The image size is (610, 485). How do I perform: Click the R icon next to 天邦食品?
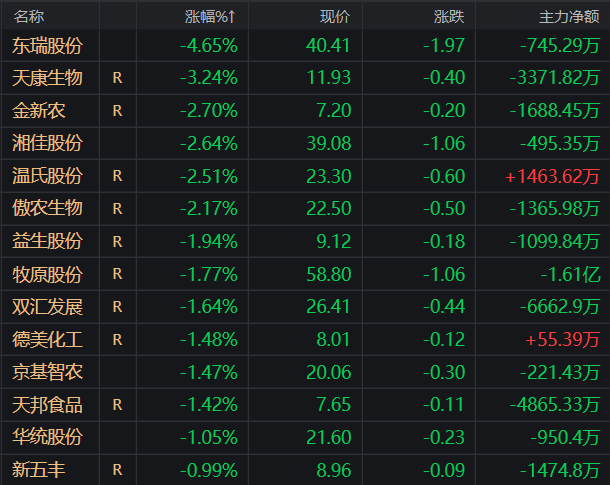click(x=117, y=405)
